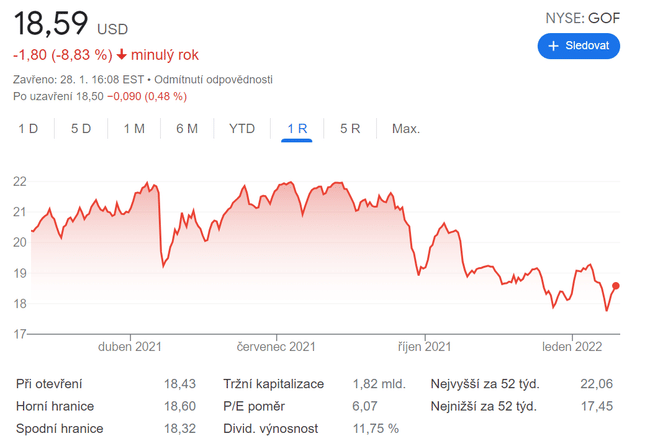This screenshot has width=650, height=448.
Task: Click the červenec 2021 axis label
Action: [276, 347]
